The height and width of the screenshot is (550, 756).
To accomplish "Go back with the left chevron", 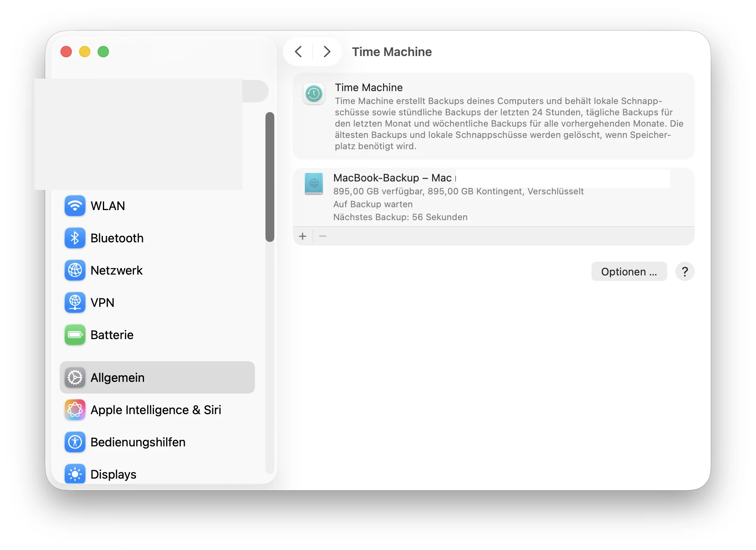I will pos(299,52).
